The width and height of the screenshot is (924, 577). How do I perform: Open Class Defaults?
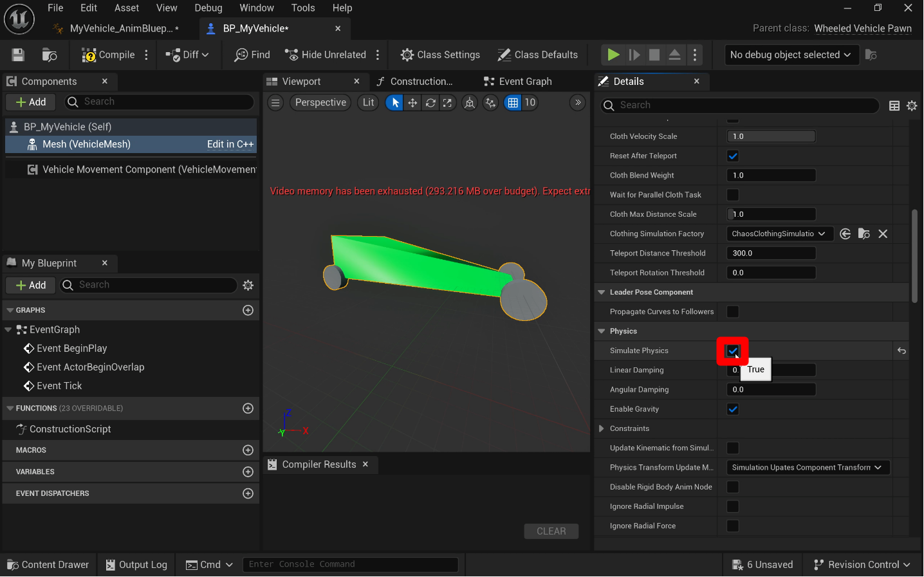tap(538, 55)
